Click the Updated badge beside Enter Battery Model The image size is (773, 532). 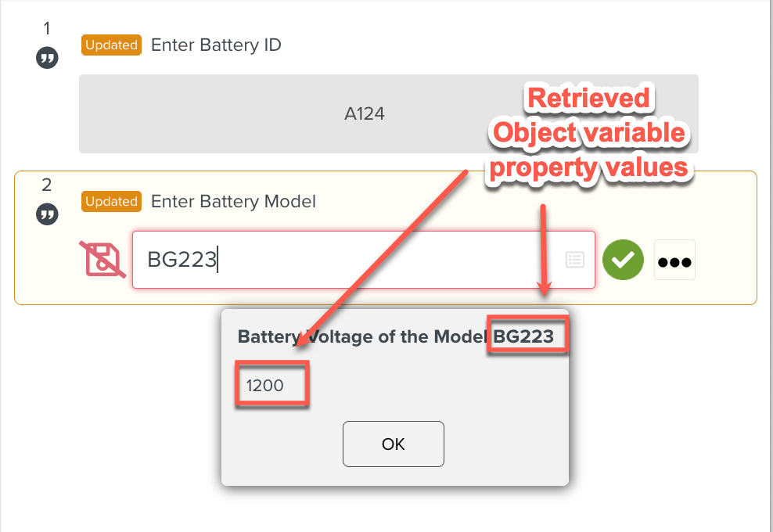(111, 202)
